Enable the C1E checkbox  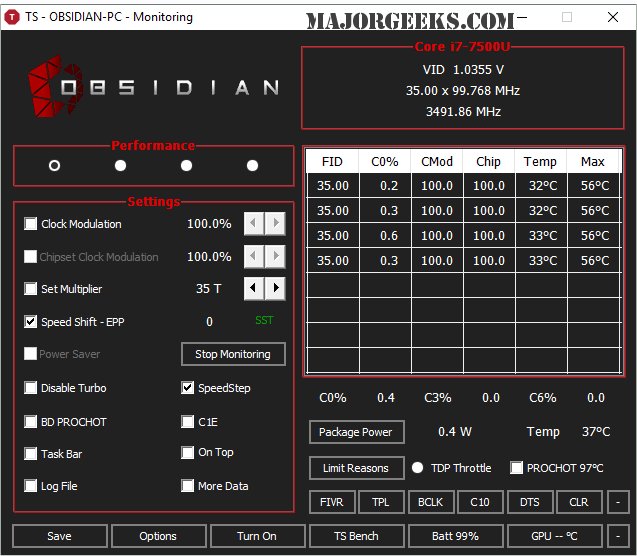[x=187, y=422]
